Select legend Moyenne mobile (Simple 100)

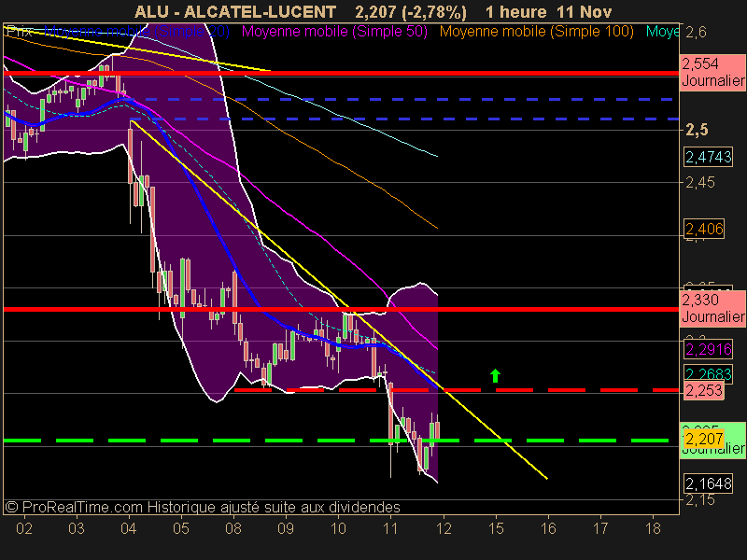pos(536,32)
